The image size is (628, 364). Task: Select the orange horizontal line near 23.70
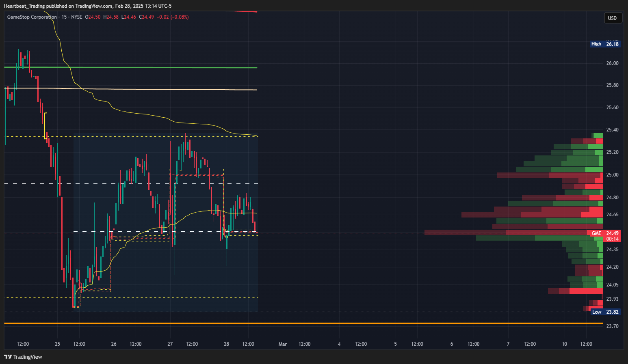[x=303, y=323]
